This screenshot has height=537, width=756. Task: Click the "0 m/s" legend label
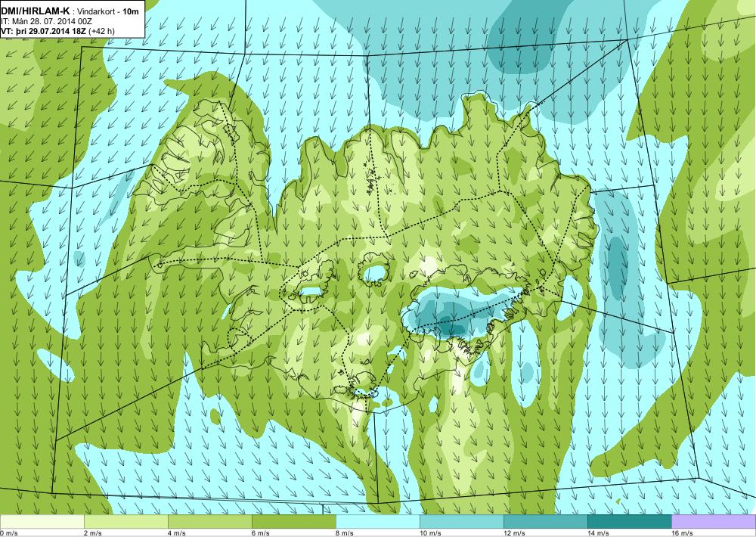[x=8, y=533]
